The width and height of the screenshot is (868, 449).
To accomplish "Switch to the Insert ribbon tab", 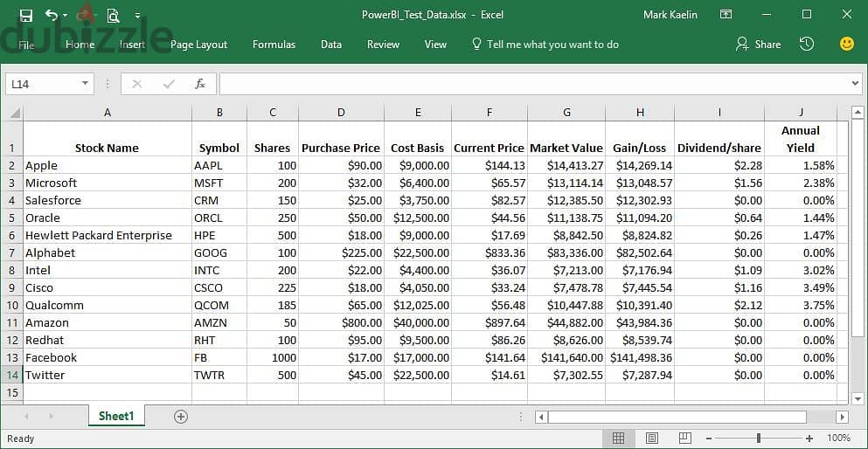I will [132, 45].
